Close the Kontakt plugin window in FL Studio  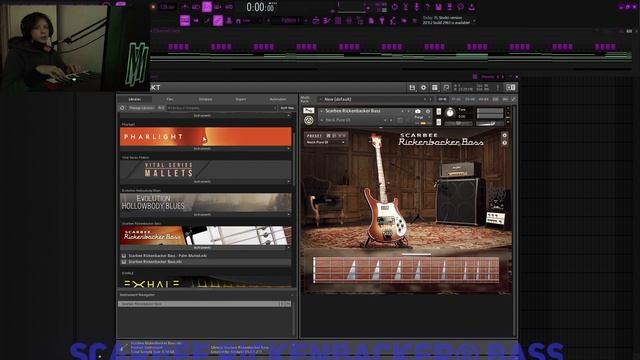tap(517, 77)
